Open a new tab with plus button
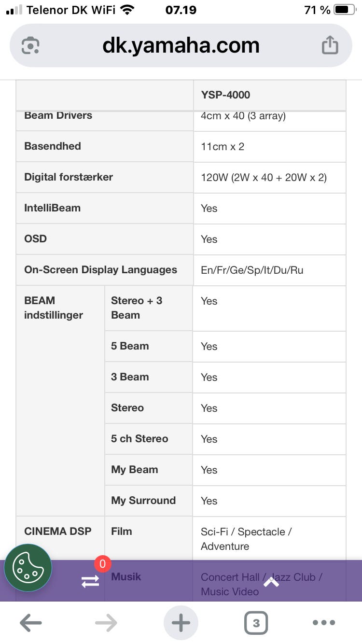Image resolution: width=362 pixels, height=644 pixels. [181, 623]
